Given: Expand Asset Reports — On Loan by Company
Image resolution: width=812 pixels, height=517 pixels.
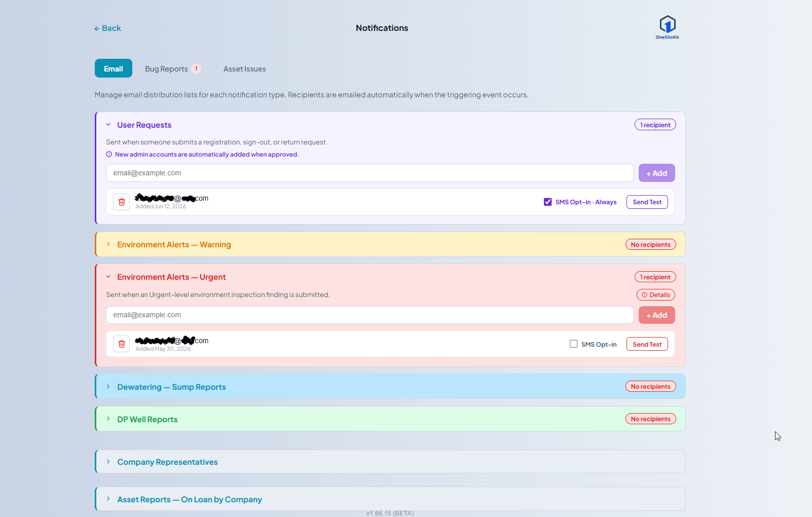Looking at the screenshot, I should (x=108, y=499).
